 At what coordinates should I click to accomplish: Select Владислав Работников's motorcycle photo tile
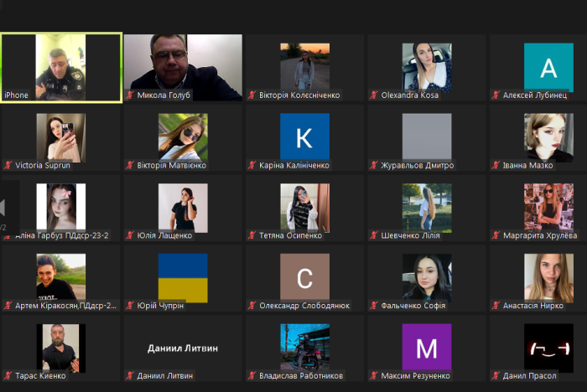pyautogui.click(x=304, y=347)
